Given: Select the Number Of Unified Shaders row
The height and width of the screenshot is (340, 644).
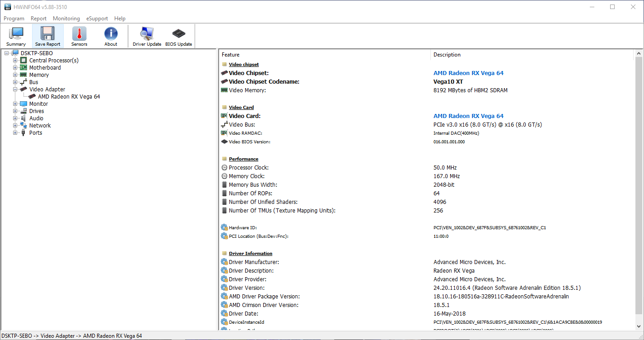Looking at the screenshot, I should tap(427, 202).
